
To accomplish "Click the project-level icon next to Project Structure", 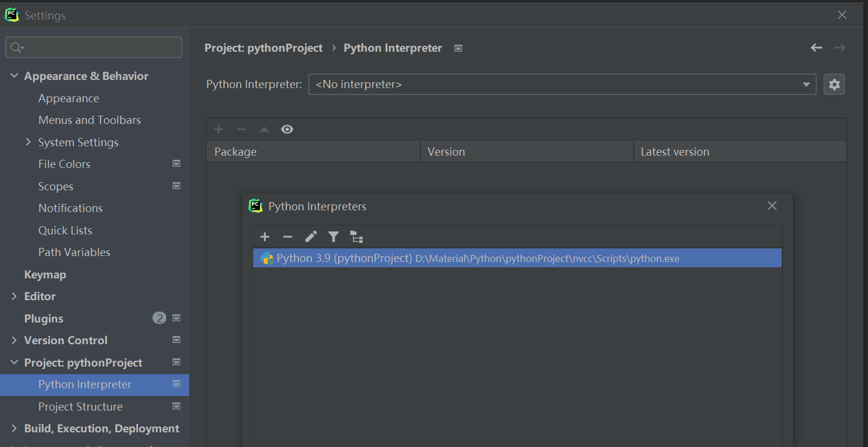I will 176,406.
